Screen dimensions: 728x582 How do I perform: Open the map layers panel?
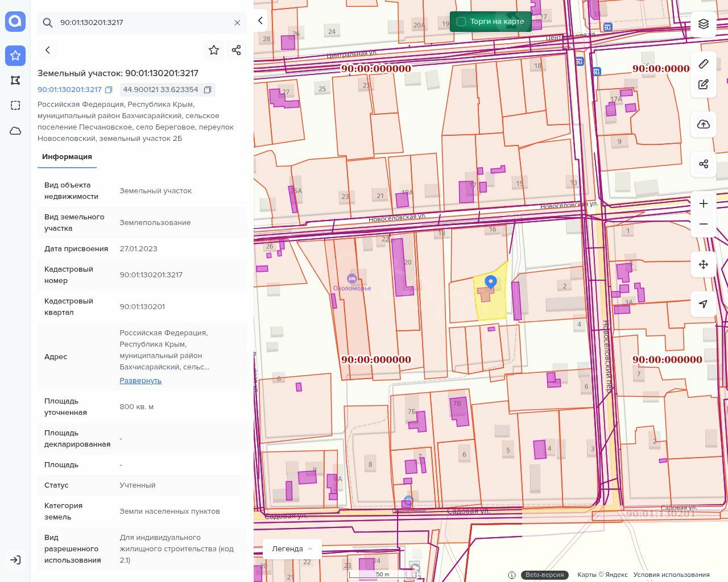tap(704, 24)
